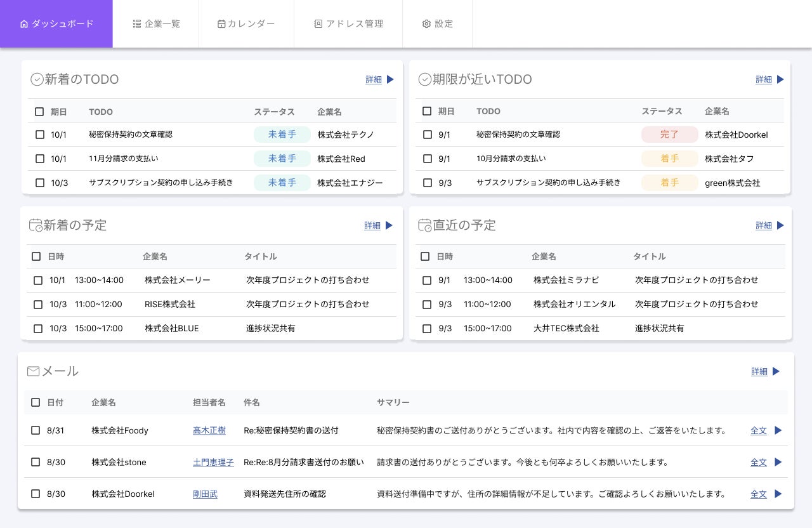Click 未着手 status badge for 株式会社Red
This screenshot has height=528, width=812.
pyautogui.click(x=282, y=159)
